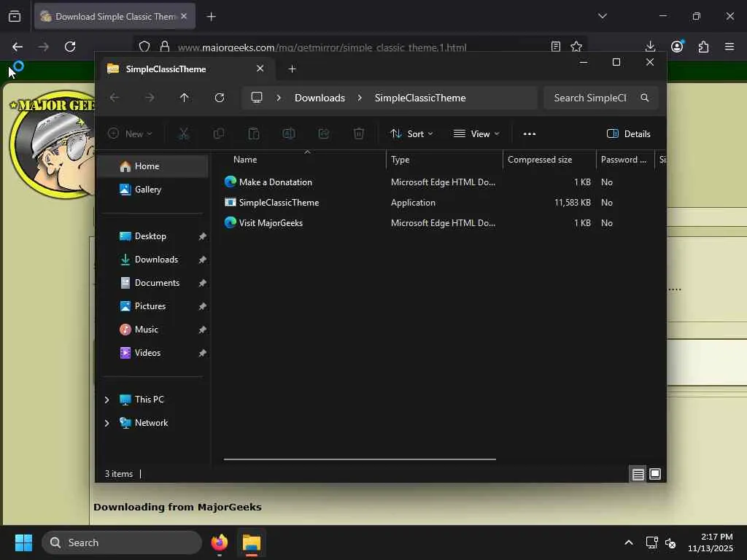747x560 pixels.
Task: Reload the MajorGeeks page in Firefox
Action: coord(70,46)
